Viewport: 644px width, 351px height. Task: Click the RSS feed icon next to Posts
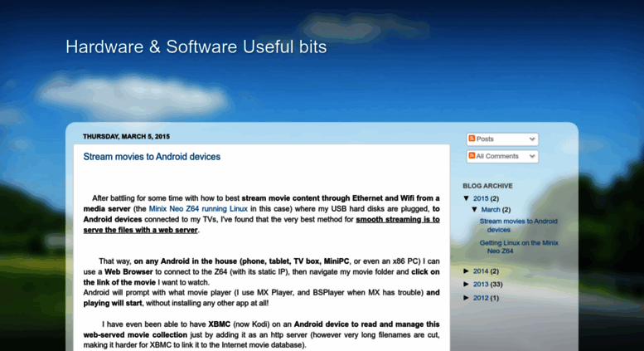472,139
